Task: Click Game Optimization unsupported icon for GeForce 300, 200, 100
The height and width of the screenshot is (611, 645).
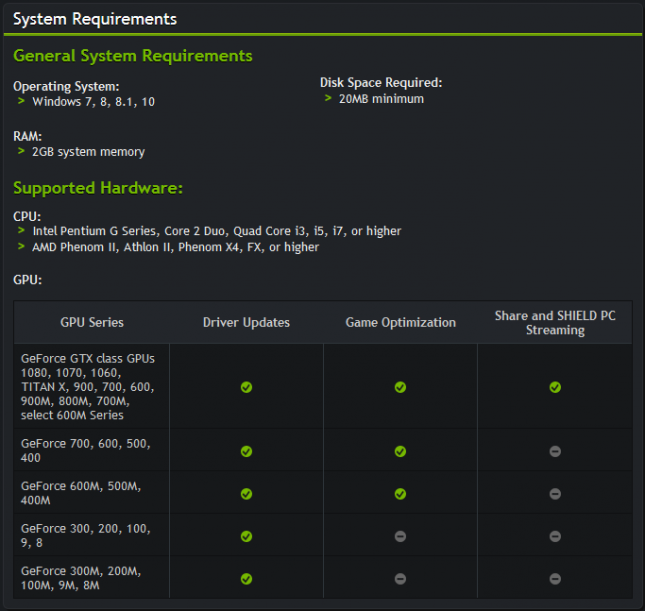Action: point(400,537)
